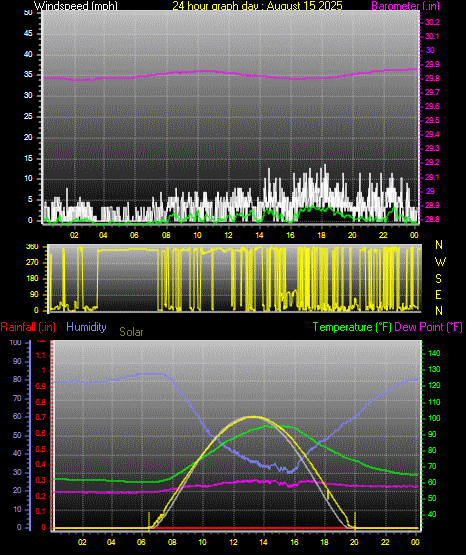Click the 45 value on windspeed scale
466x555 pixels.
(28, 34)
